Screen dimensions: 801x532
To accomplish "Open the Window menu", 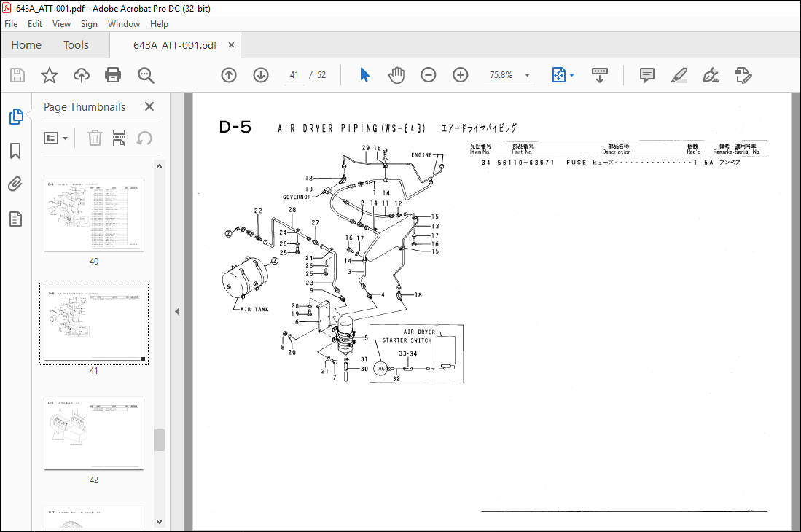I will click(124, 24).
